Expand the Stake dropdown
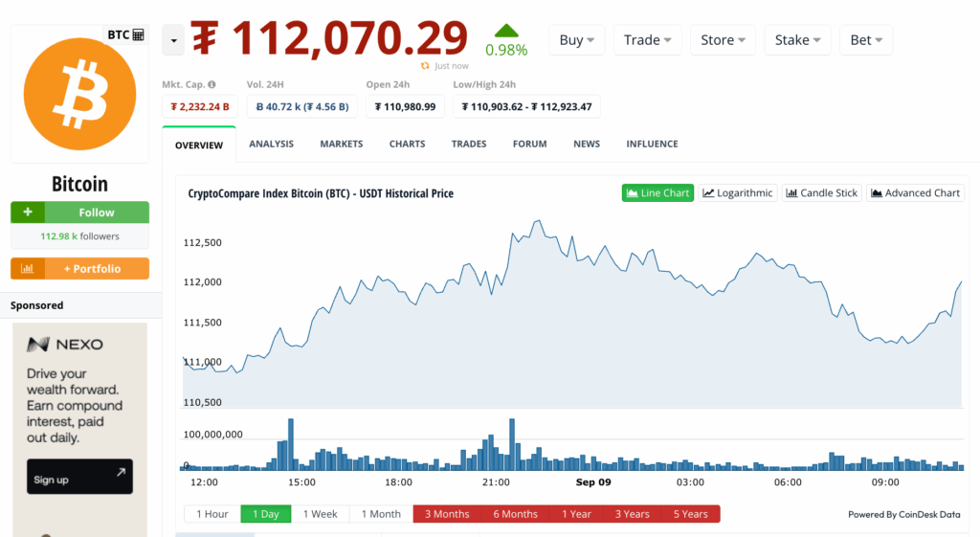This screenshot has width=980, height=537. (x=797, y=40)
